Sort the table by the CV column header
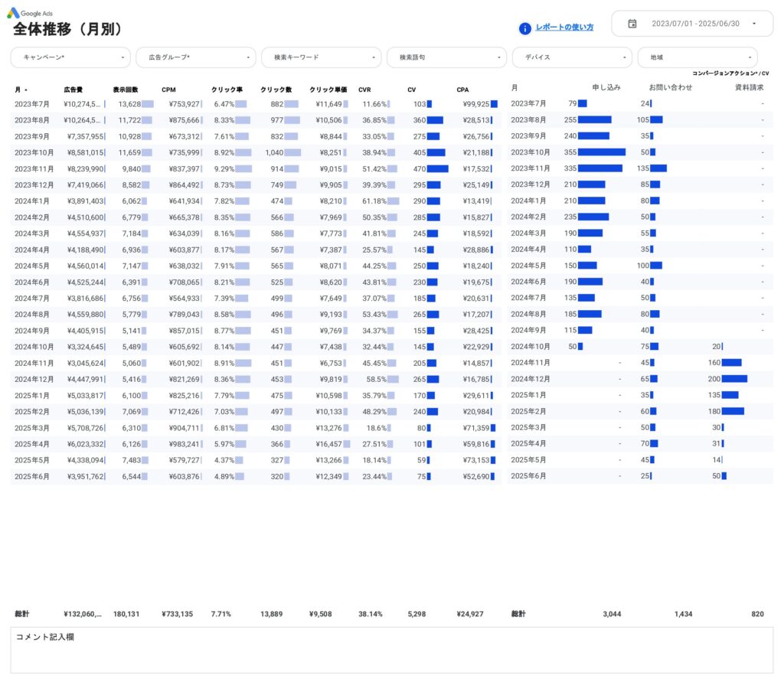 point(411,90)
